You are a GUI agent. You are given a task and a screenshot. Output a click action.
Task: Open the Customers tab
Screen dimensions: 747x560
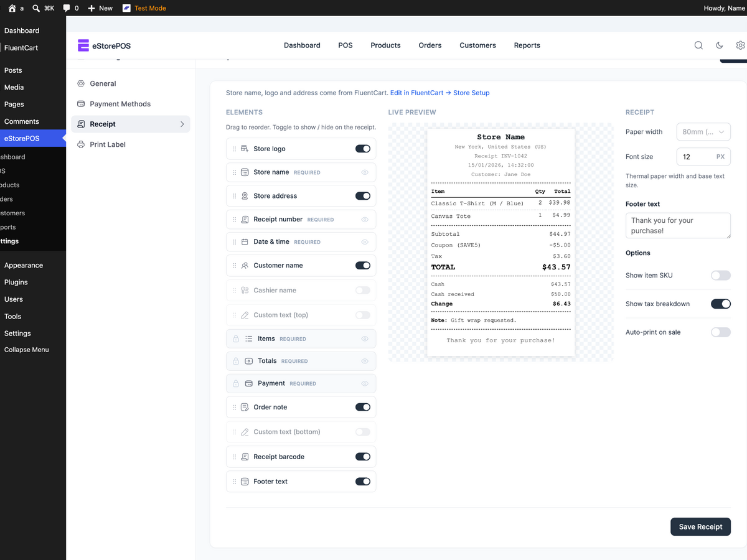pos(478,45)
